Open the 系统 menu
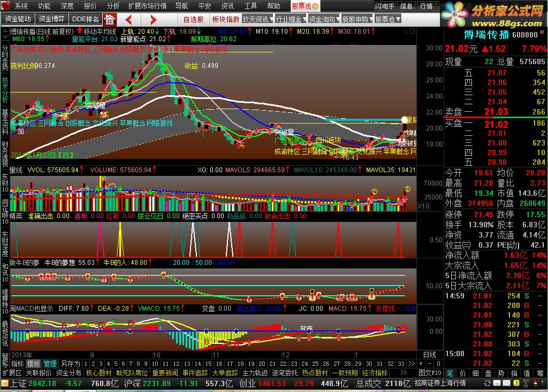The width and height of the screenshot is (548, 392). (x=21, y=6)
